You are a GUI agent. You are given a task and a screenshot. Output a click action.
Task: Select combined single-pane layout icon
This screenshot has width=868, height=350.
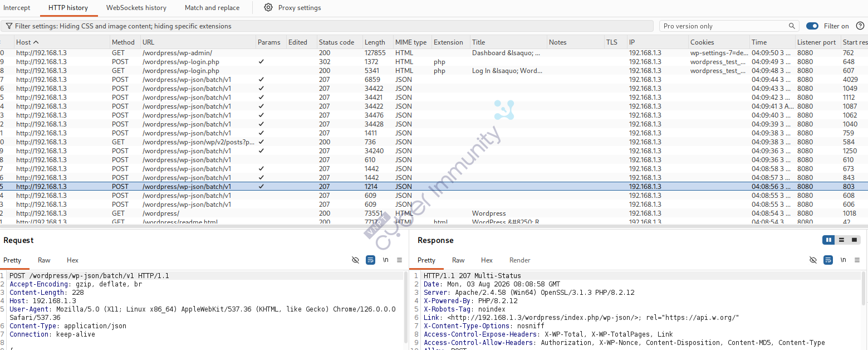pyautogui.click(x=855, y=240)
